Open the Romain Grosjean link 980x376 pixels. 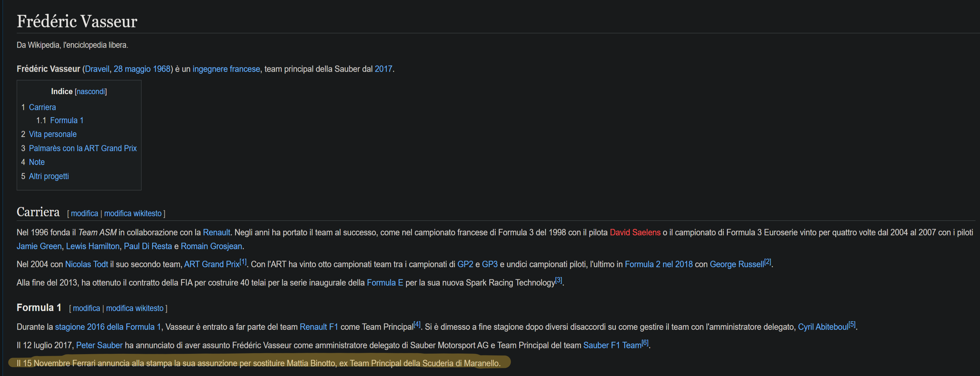click(x=212, y=246)
